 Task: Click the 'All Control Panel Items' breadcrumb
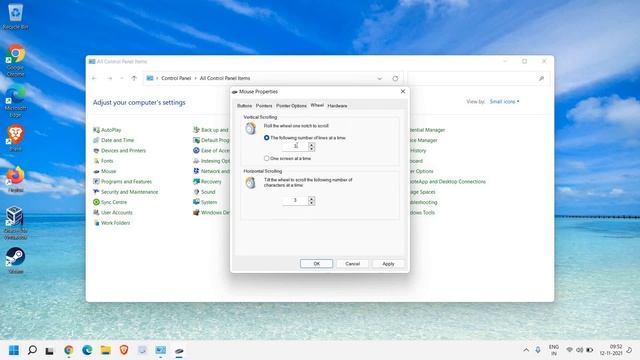[x=225, y=78]
